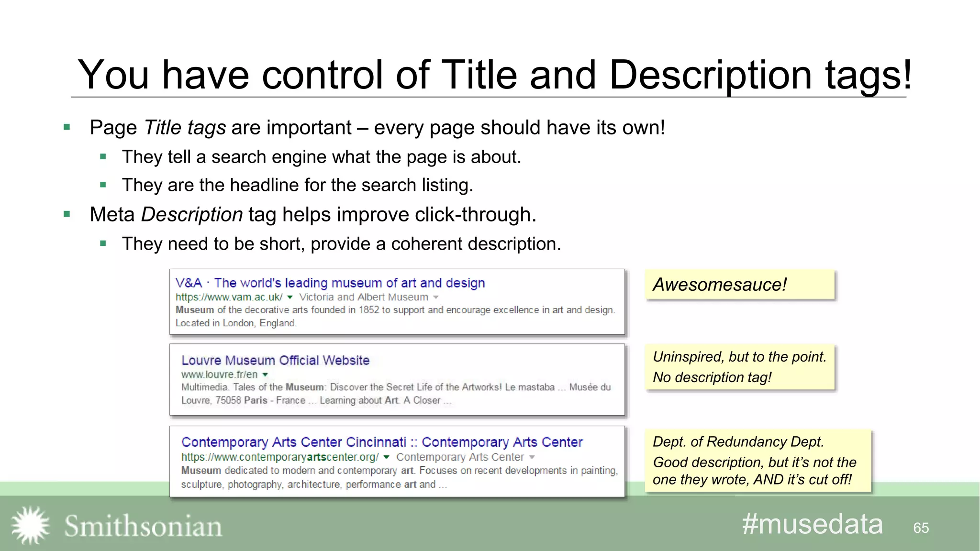Click 'They need to be short' bullet
The width and height of the screenshot is (980, 551).
pyautogui.click(x=341, y=244)
